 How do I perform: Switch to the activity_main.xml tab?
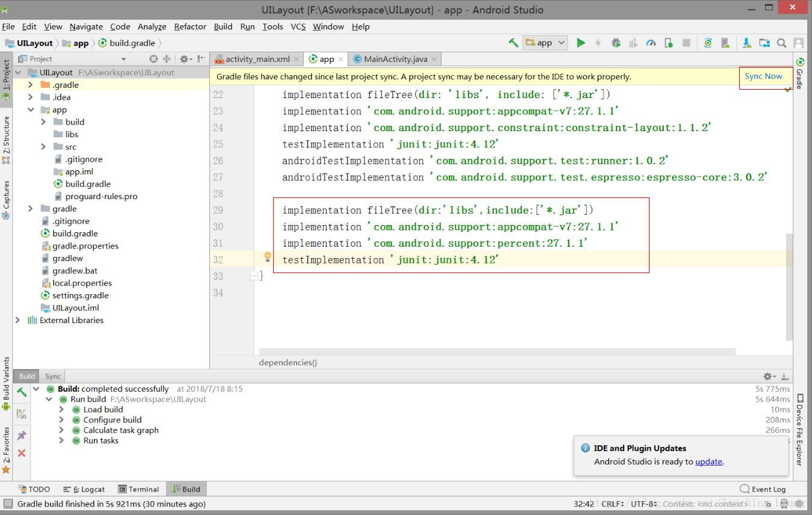click(x=257, y=59)
